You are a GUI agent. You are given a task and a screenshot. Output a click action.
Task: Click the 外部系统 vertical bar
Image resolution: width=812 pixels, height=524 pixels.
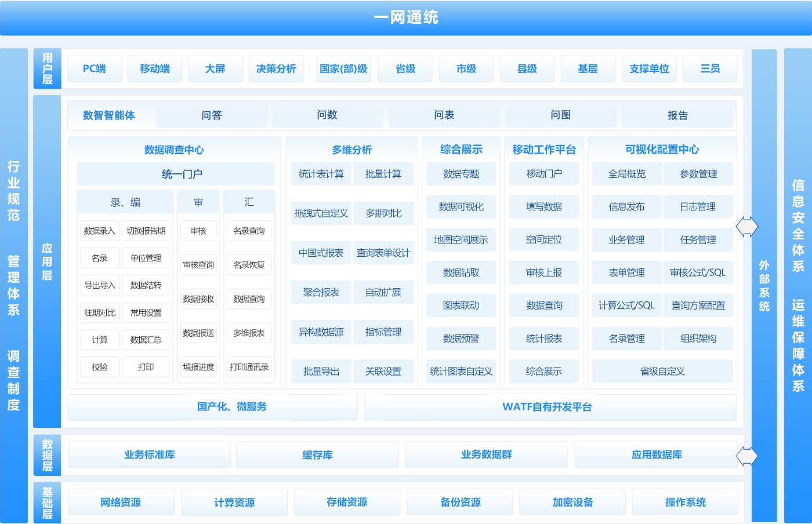click(x=764, y=285)
